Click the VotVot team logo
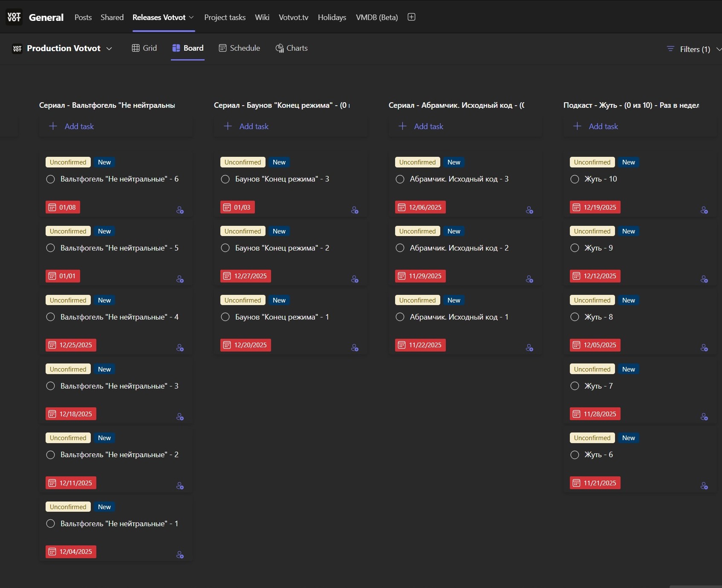 click(14, 17)
